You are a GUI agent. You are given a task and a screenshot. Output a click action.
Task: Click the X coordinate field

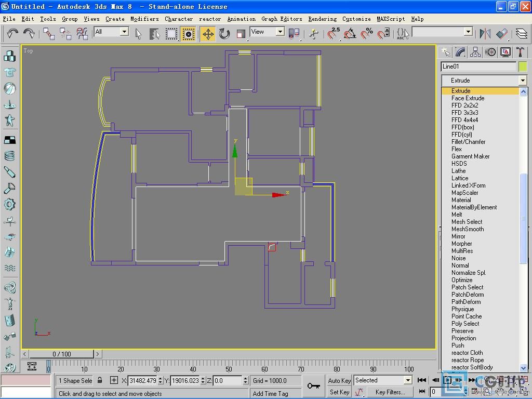pyautogui.click(x=142, y=380)
